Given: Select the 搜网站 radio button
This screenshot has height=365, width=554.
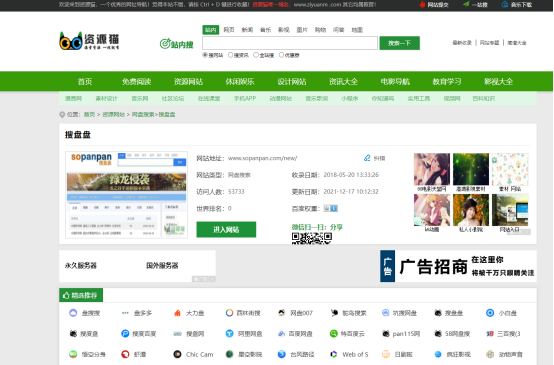Looking at the screenshot, I should coord(205,55).
